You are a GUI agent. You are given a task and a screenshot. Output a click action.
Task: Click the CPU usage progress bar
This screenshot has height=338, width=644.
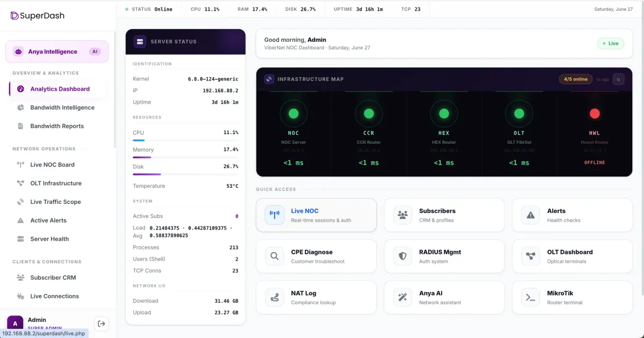tap(186, 140)
